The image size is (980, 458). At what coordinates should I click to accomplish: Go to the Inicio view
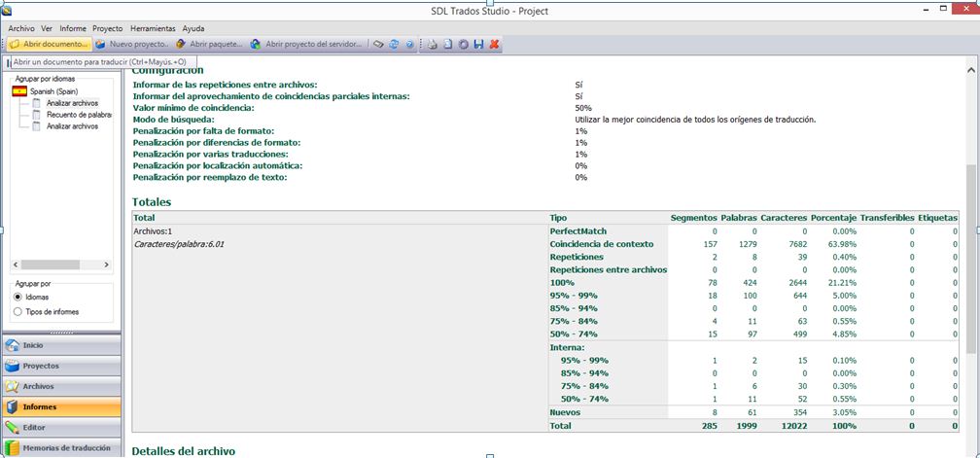(61, 345)
